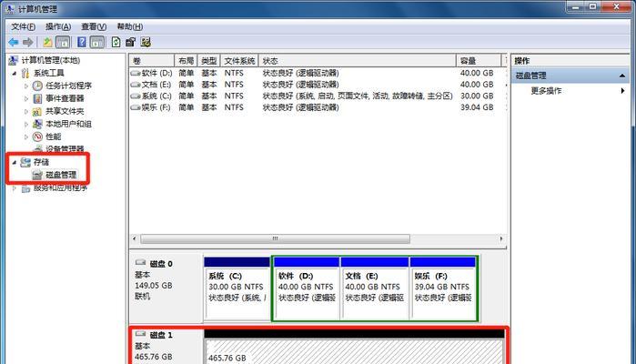Click the black properties toolbar icon

tap(131, 42)
